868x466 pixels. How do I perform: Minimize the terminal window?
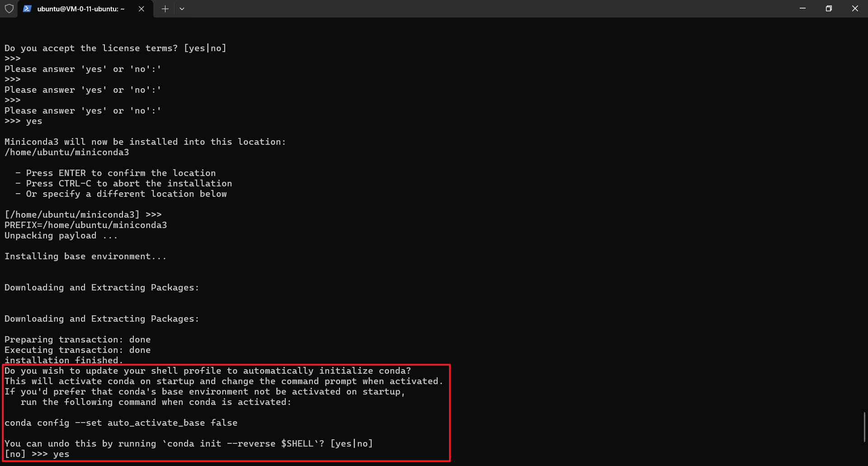802,9
